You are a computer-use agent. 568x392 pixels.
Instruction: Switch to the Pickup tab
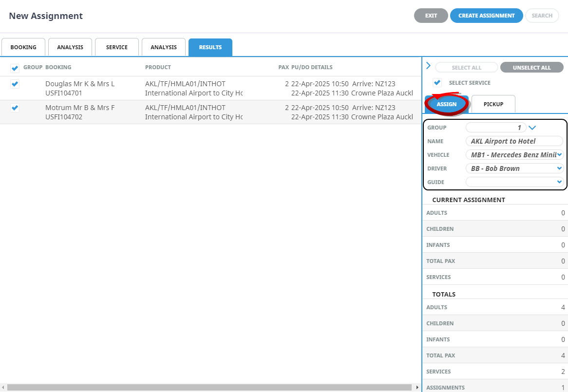[493, 104]
